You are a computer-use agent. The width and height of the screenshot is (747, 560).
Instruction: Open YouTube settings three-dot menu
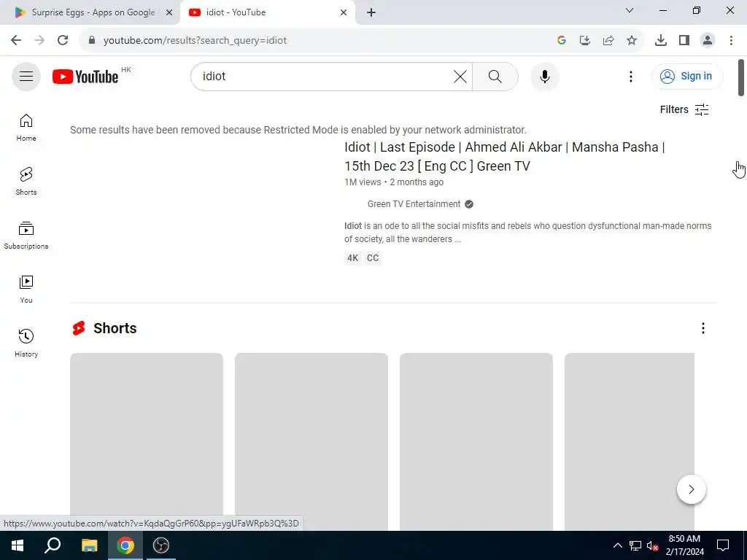pos(631,76)
